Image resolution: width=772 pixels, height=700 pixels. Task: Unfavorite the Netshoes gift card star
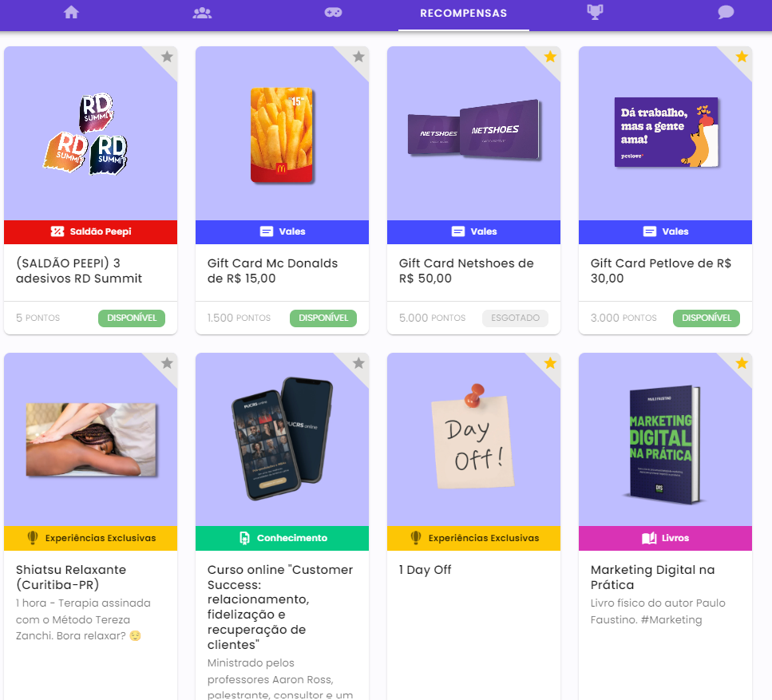550,57
